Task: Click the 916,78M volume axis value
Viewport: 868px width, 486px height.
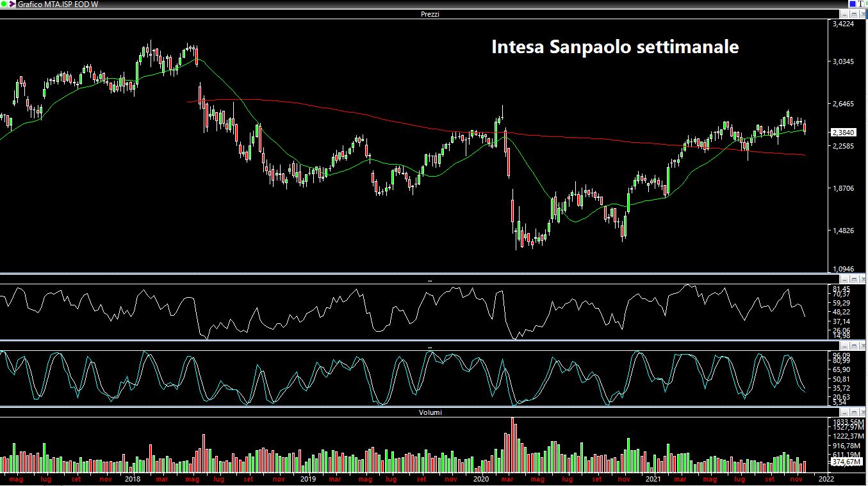Action: coord(846,445)
